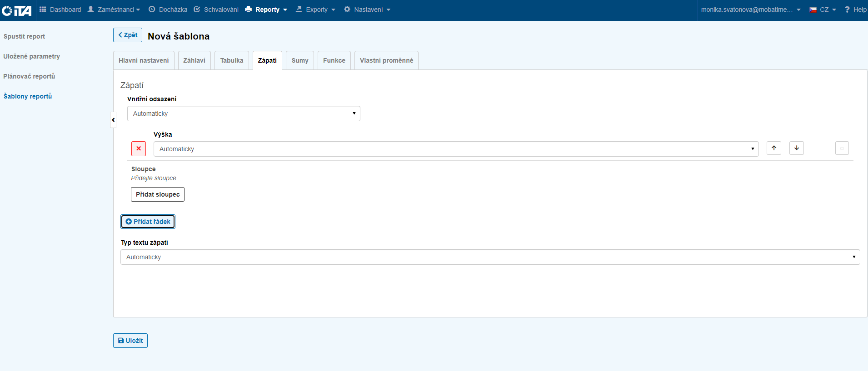Expand the Vnitřní odsazení dropdown
Viewport: 868px width, 371px height.
[x=244, y=114]
